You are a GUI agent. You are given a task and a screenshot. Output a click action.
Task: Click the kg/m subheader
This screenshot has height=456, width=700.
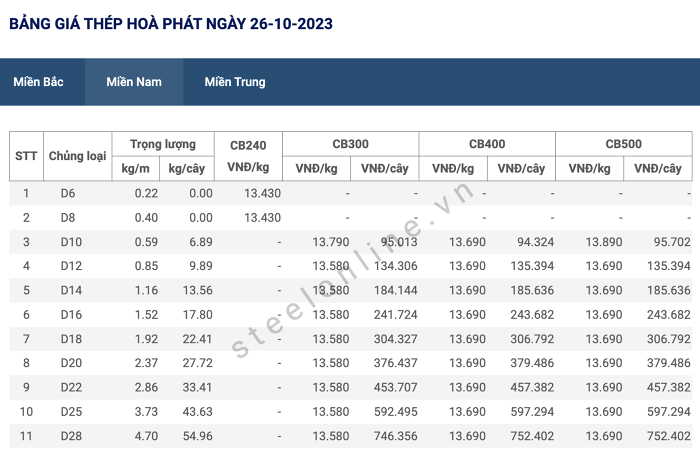coord(136,168)
